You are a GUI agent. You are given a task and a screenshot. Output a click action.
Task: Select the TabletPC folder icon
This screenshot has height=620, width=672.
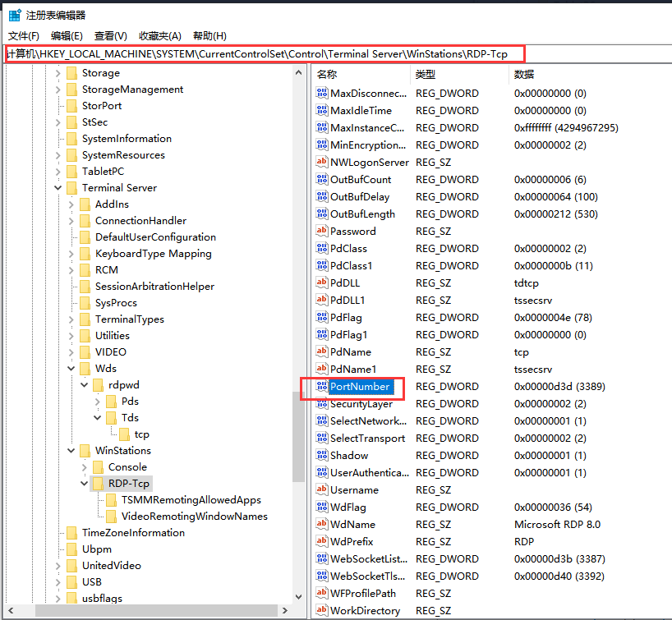[72, 172]
